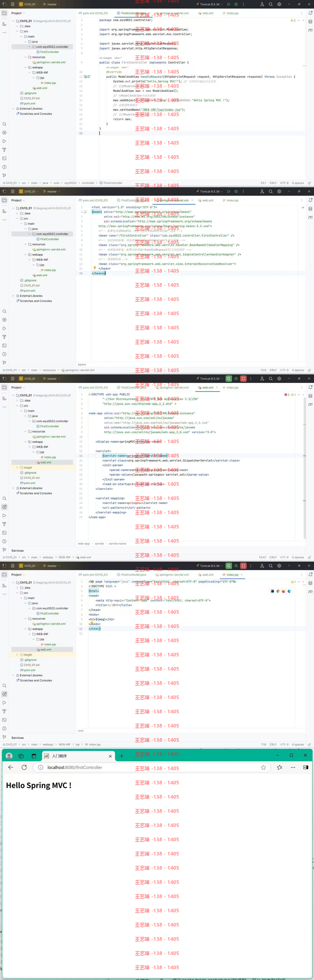Screen dimensions: 314x980
Task: Open Project view dropdown in FirstController.java window
Action: [18, 13]
